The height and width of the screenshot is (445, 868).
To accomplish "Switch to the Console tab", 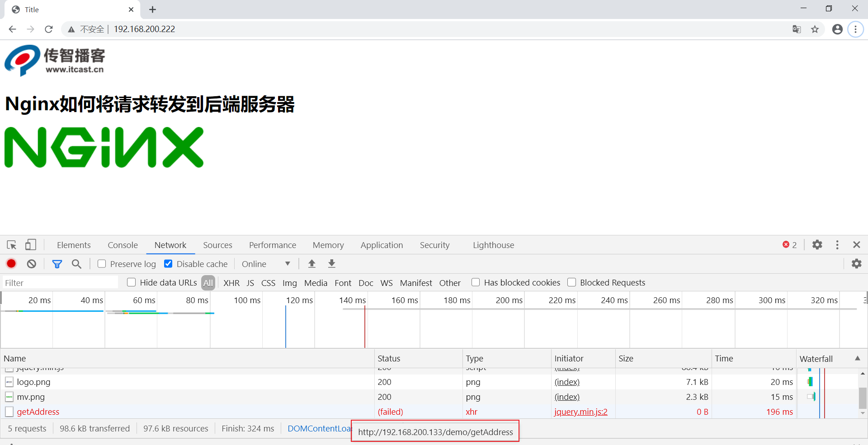I will tap(123, 245).
